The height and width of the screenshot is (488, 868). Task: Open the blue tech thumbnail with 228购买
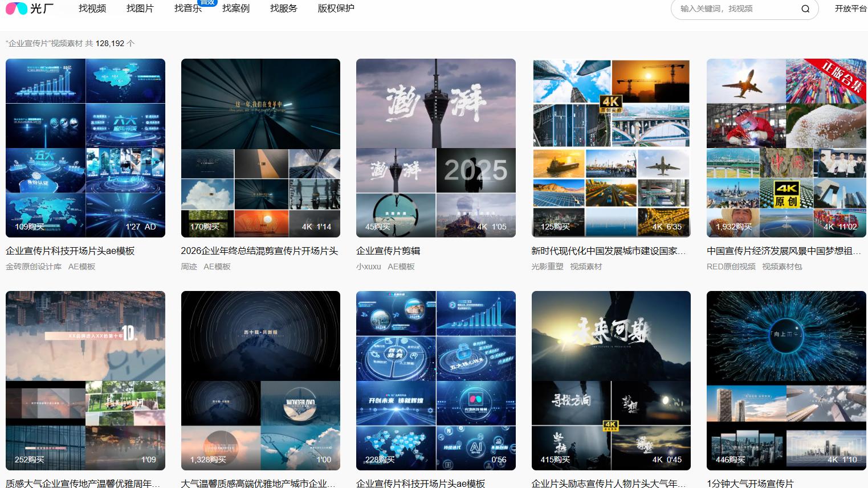(x=436, y=380)
